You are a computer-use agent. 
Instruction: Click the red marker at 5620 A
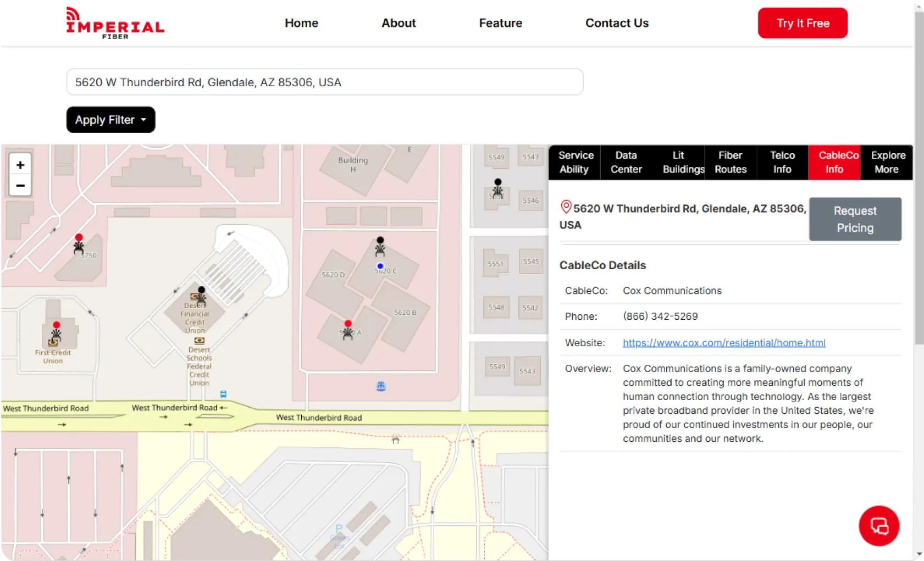pyautogui.click(x=347, y=330)
